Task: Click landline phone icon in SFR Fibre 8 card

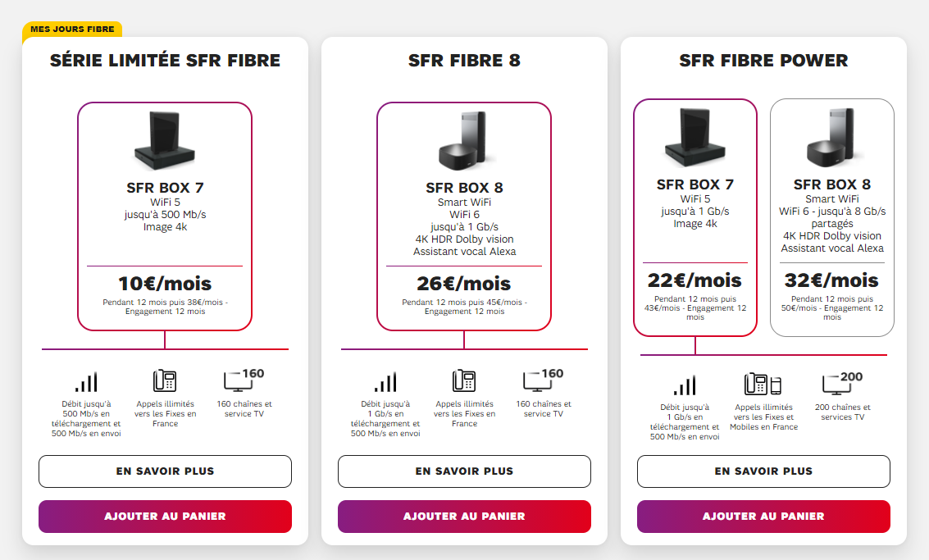Action: point(464,381)
